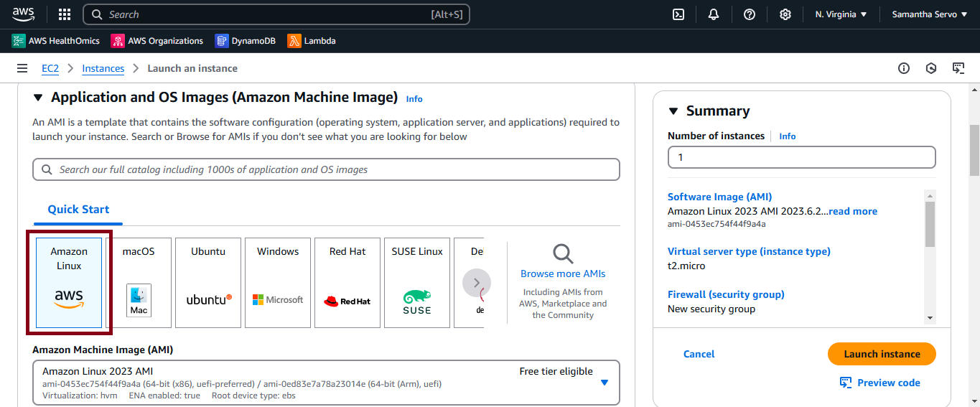The height and width of the screenshot is (407, 980).
Task: Click the Cancel button
Action: (699, 354)
